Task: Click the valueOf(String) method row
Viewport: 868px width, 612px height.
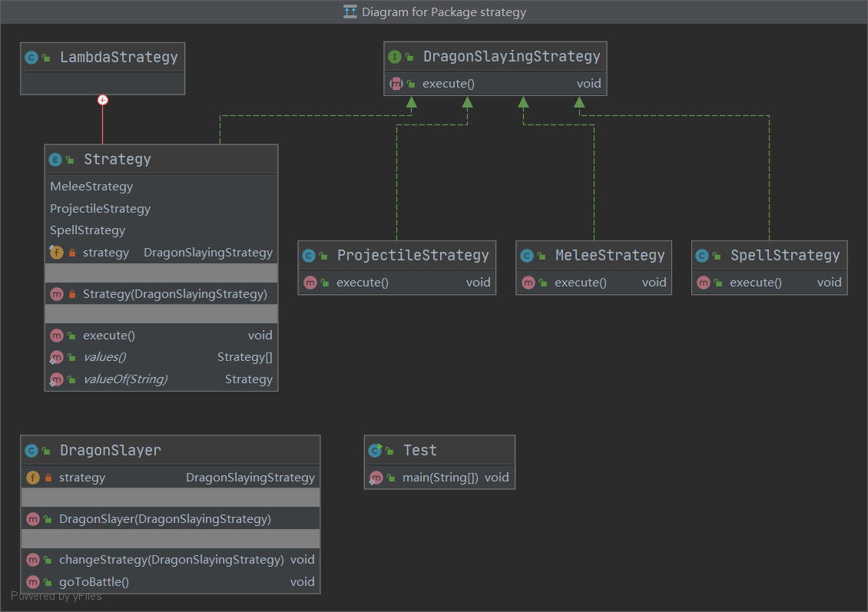Action: tap(161, 379)
